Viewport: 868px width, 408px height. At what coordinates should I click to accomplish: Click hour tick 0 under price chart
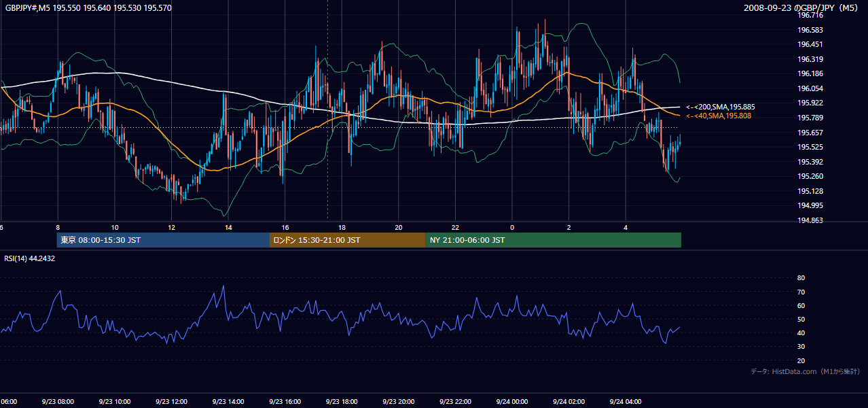pos(512,228)
